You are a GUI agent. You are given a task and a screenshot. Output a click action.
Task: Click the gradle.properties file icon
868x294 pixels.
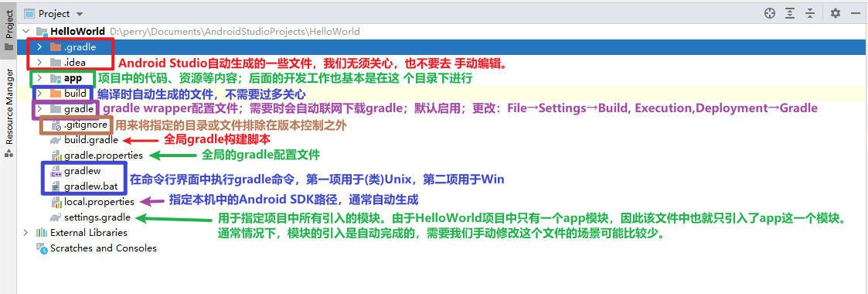click(x=56, y=156)
